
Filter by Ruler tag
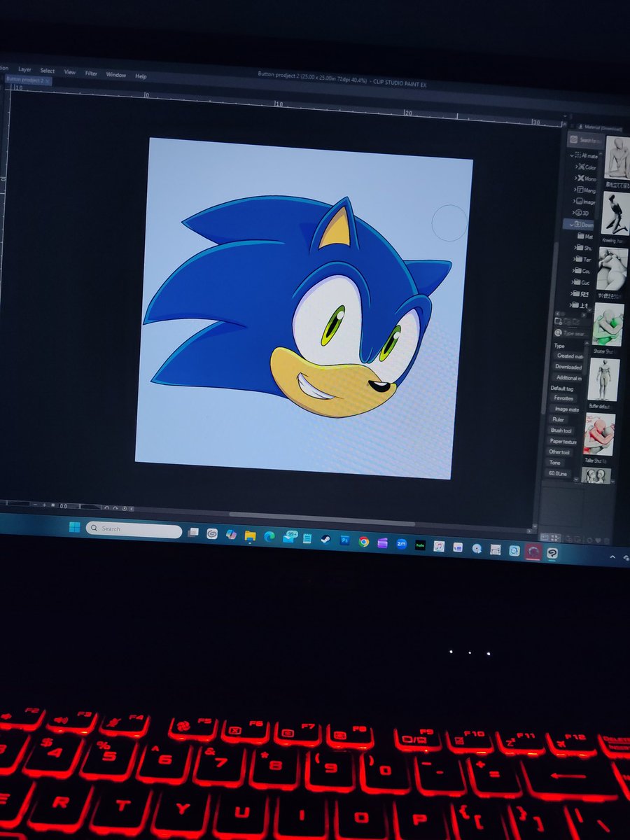(557, 419)
